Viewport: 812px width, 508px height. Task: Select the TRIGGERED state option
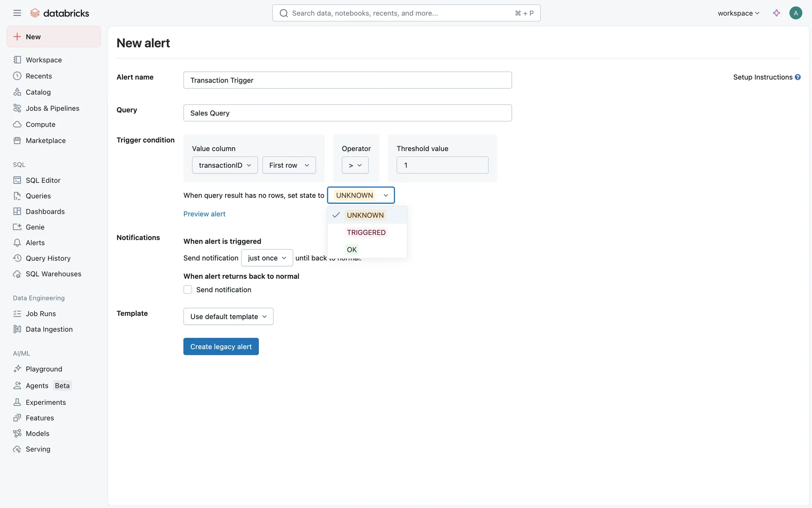click(366, 232)
